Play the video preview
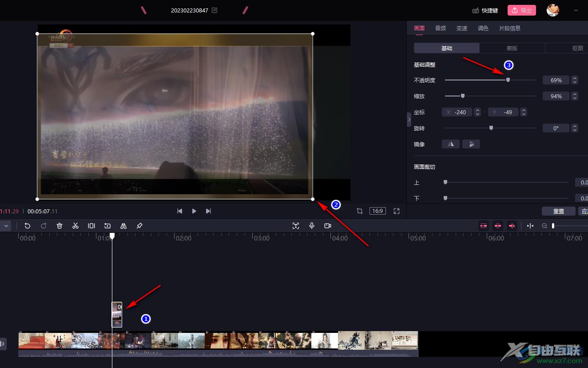This screenshot has width=588, height=368. [x=194, y=211]
